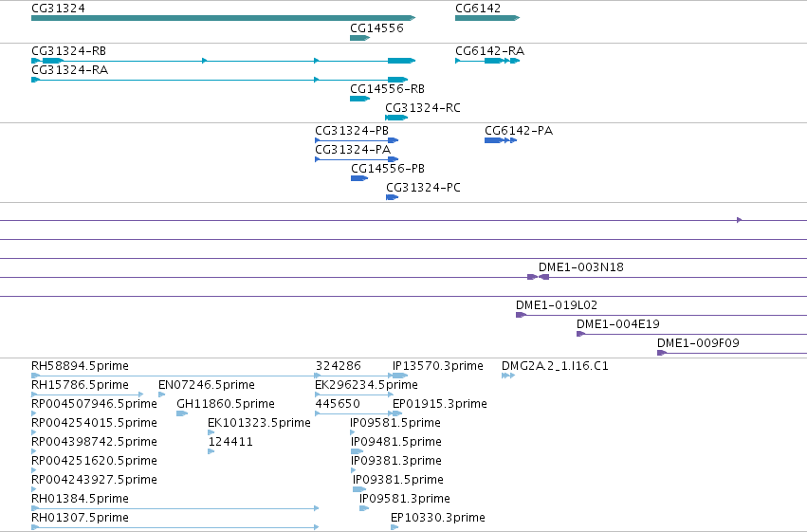The height and width of the screenshot is (532, 807).
Task: Select the DME1-003N18 clone label
Action: 581,267
